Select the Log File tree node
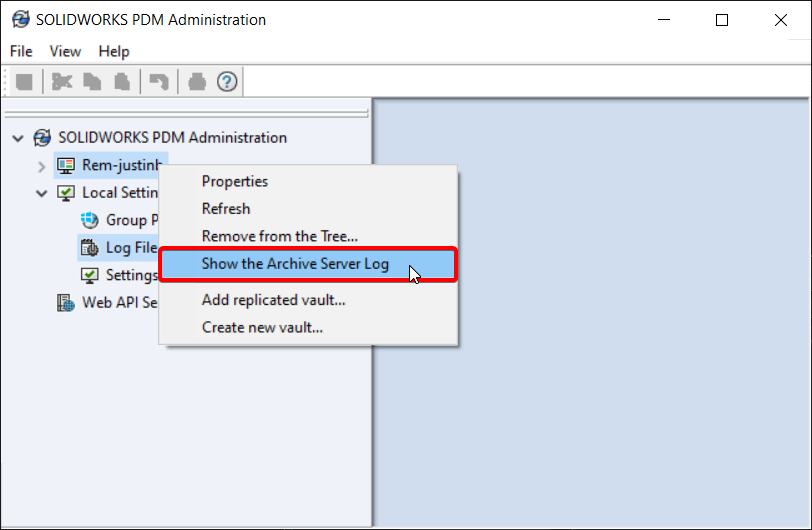This screenshot has width=812, height=530. [119, 248]
